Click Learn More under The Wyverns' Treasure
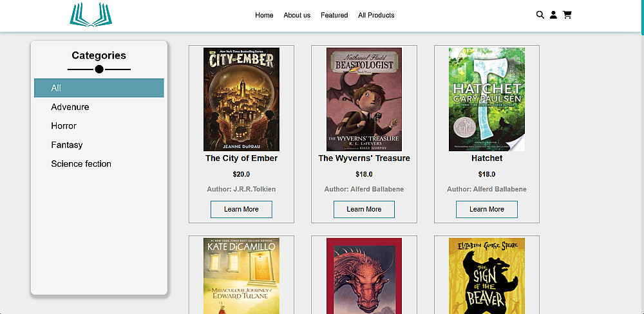This screenshot has width=644, height=314. [364, 209]
